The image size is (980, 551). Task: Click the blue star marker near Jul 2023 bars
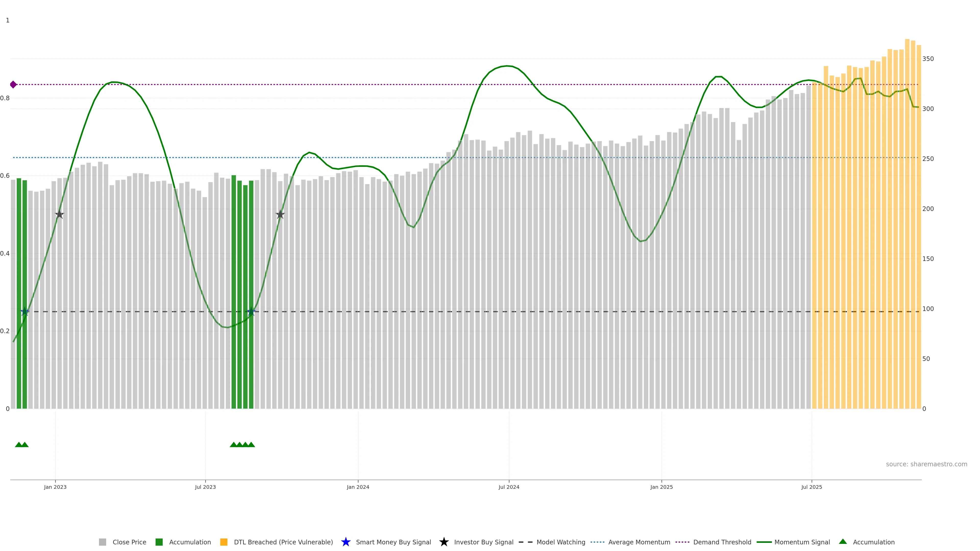[251, 312]
